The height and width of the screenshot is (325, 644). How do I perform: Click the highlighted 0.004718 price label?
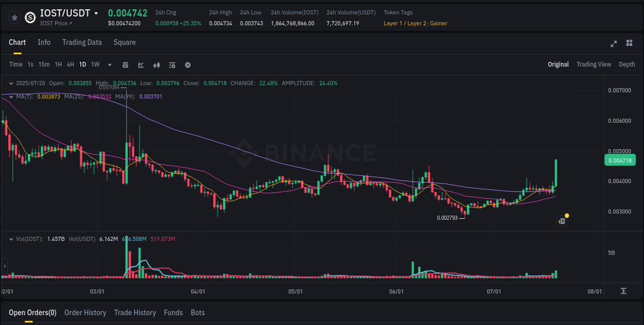pos(620,160)
